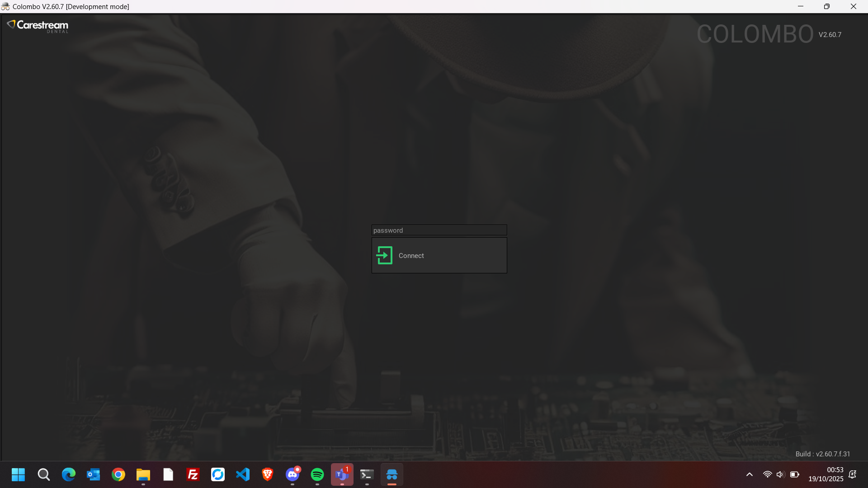Viewport: 868px width, 488px height.
Task: Switch to Discord in taskbar
Action: tap(292, 475)
